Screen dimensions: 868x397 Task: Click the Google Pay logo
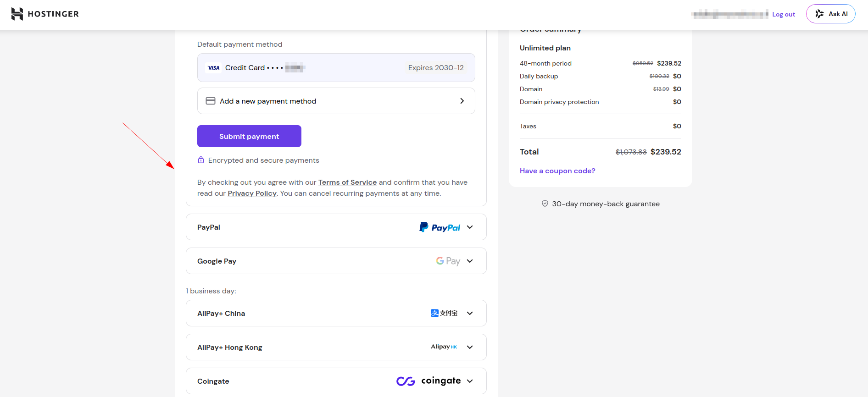click(448, 261)
